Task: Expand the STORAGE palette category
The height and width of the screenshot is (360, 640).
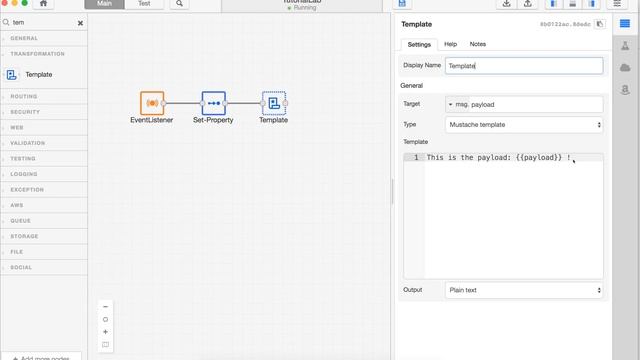Action: (x=44, y=236)
